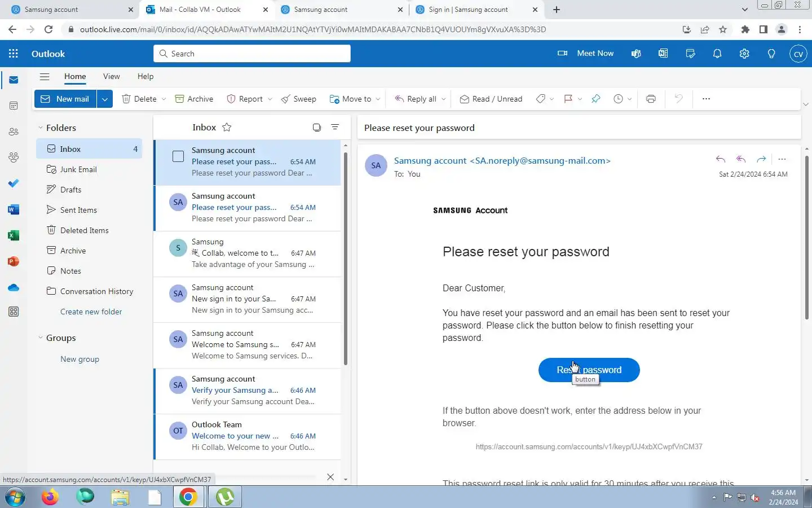Launch Excel from the left app rail
The height and width of the screenshot is (508, 812).
pos(14,235)
